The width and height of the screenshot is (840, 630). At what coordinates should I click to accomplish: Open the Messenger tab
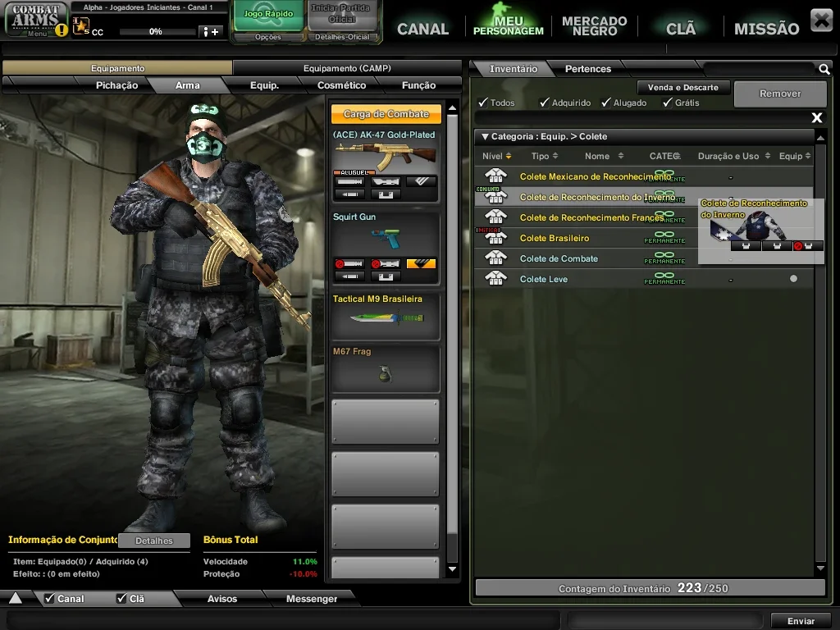click(x=312, y=598)
